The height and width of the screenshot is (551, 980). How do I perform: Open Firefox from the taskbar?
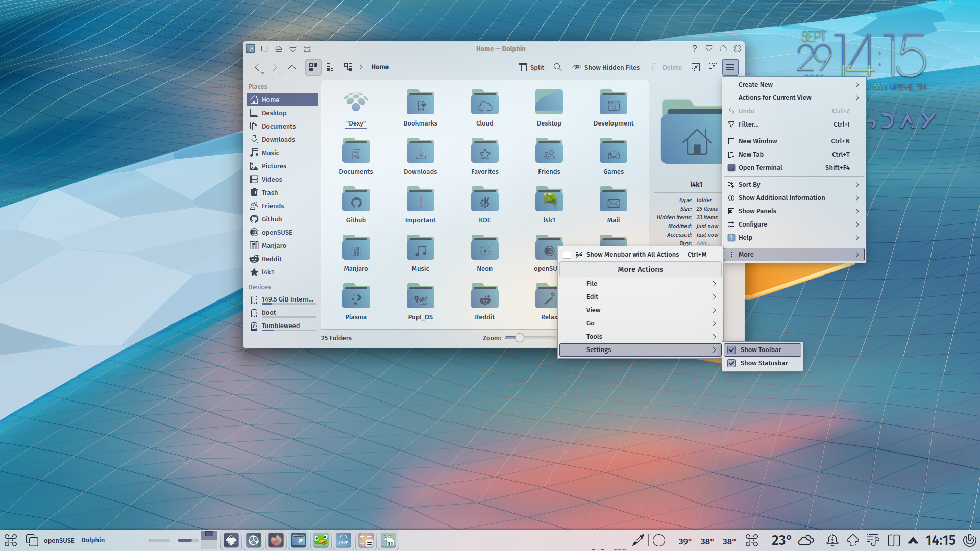point(276,540)
